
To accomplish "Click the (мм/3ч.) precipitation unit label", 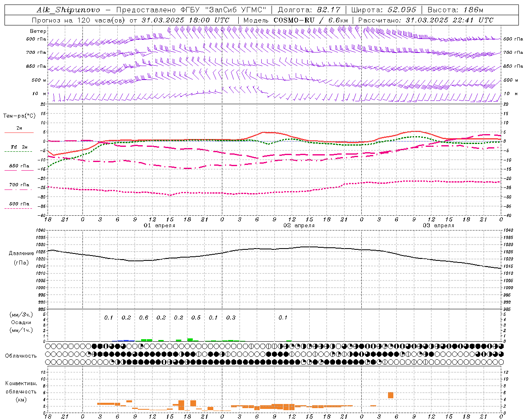I will (x=21, y=315).
